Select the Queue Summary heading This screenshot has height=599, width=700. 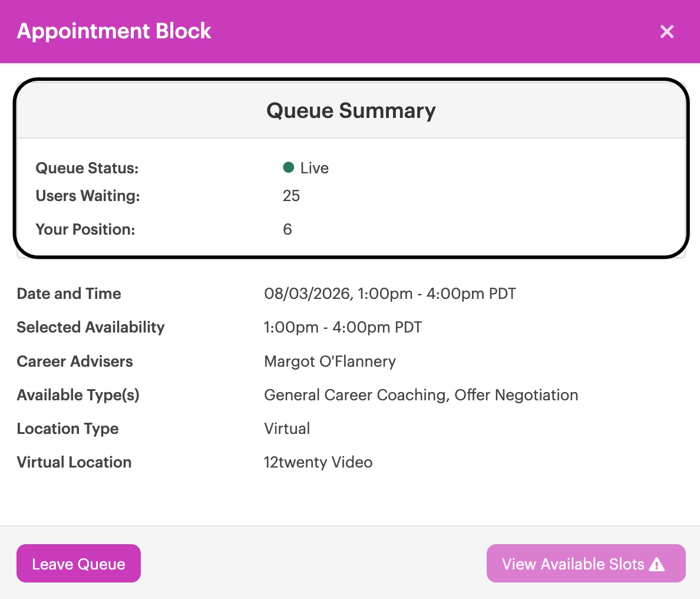351,110
